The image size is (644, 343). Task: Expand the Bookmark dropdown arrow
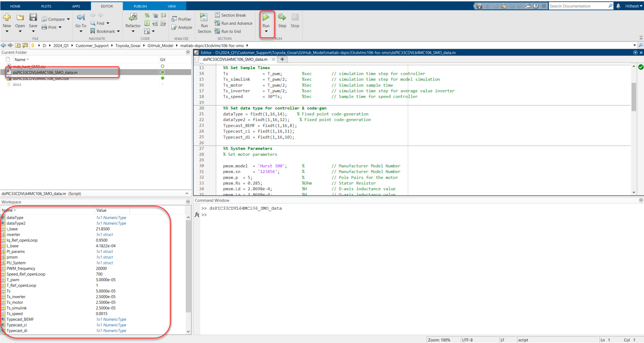118,31
